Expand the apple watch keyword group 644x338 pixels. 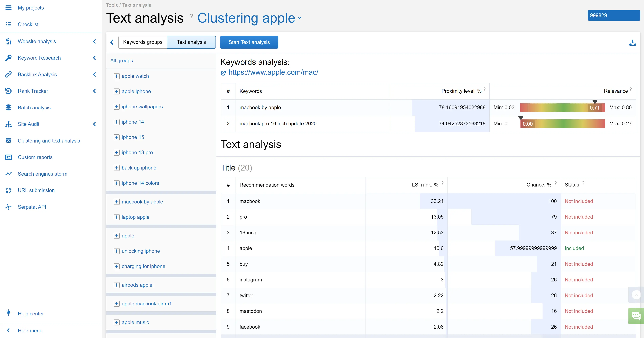[117, 76]
